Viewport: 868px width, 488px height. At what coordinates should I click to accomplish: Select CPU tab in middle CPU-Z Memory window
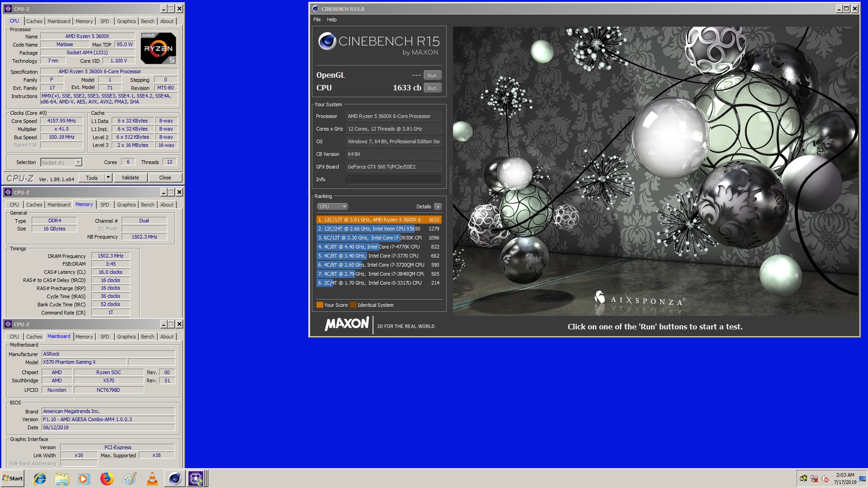click(14, 205)
